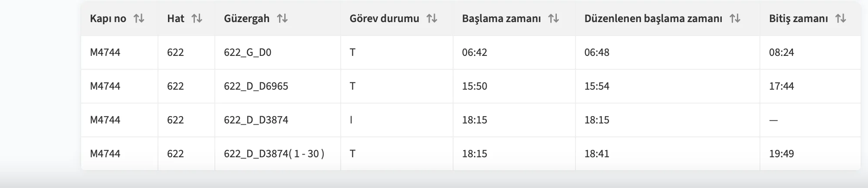The height and width of the screenshot is (188, 868).
Task: Click the 622_D_D3874( 1 - 30 ) cell
Action: click(274, 154)
